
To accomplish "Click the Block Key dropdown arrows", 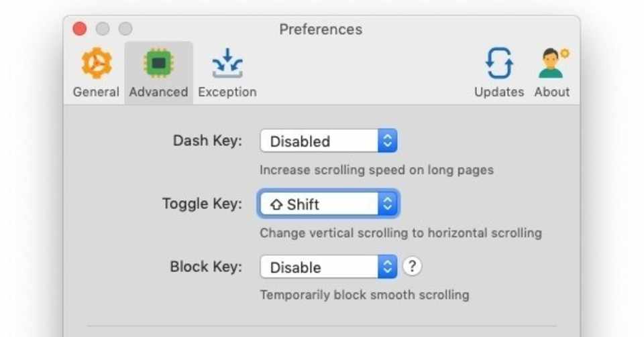I will pos(387,267).
